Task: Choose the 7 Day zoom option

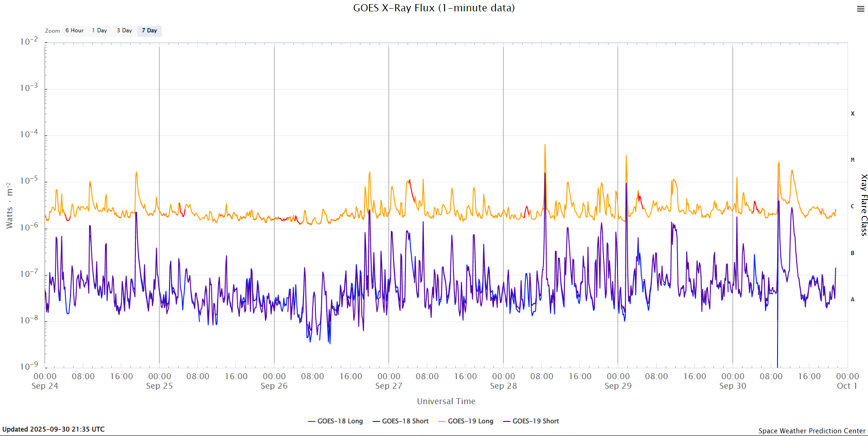Action: point(150,31)
